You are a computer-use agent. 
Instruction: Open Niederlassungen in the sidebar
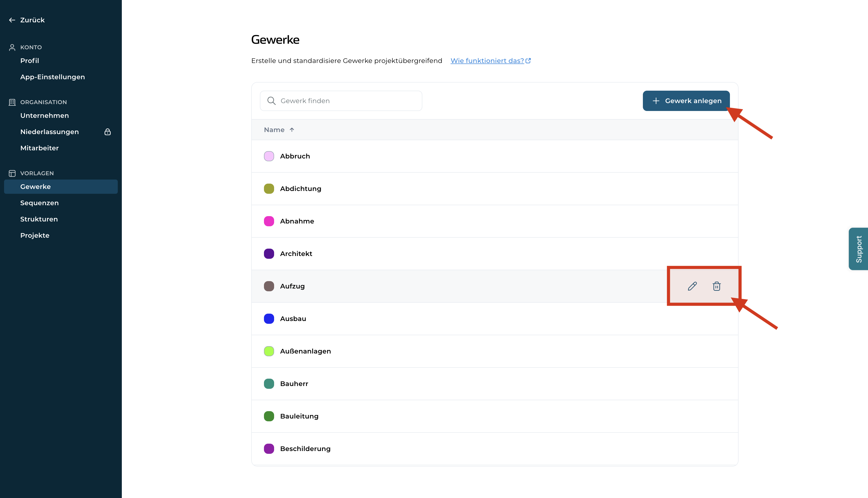[49, 132]
